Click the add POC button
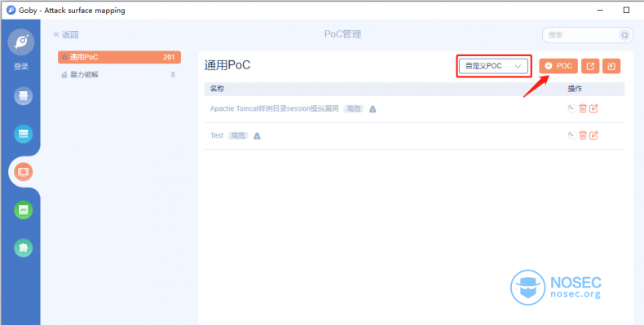Image resolution: width=644 pixels, height=325 pixels. [558, 66]
